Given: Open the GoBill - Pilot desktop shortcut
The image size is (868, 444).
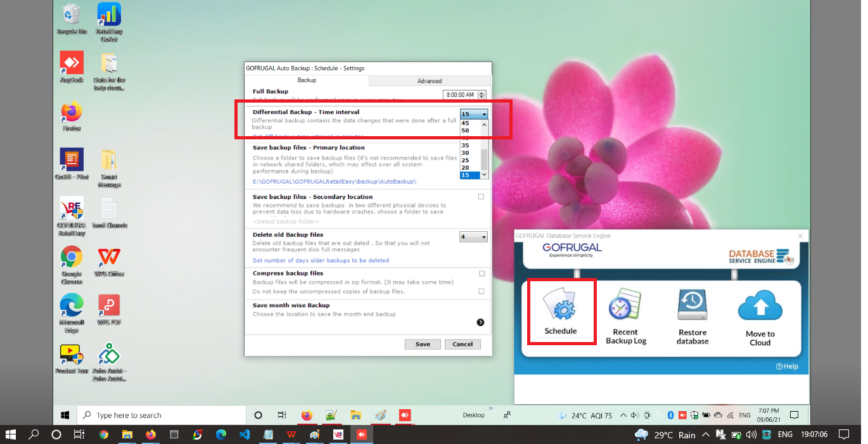Looking at the screenshot, I should coord(72,164).
